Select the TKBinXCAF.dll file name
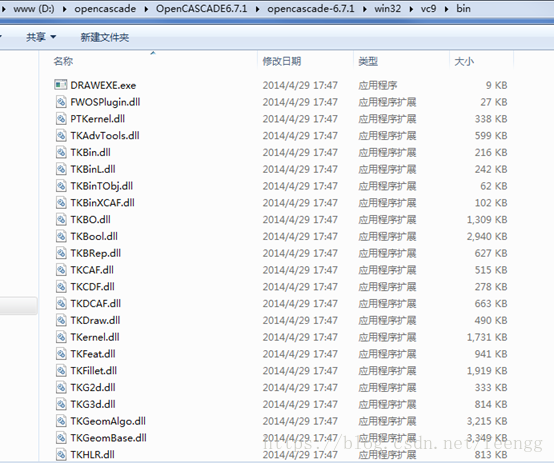 (102, 203)
